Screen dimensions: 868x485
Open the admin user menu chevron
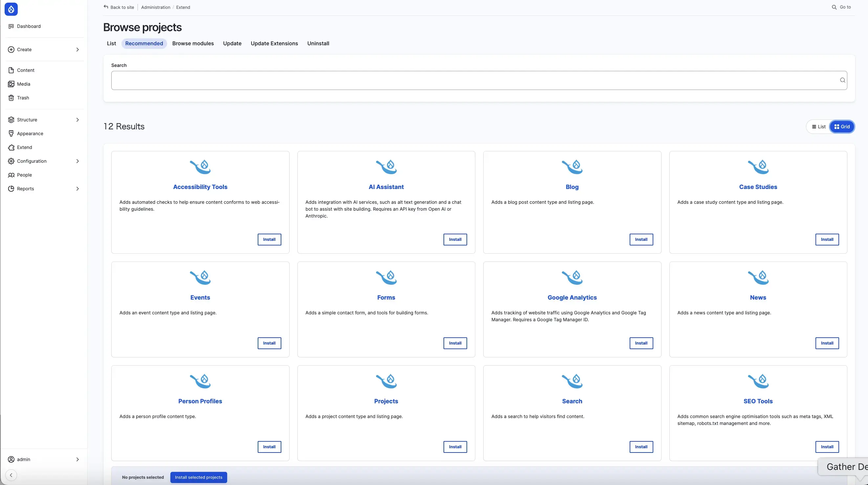tap(77, 459)
